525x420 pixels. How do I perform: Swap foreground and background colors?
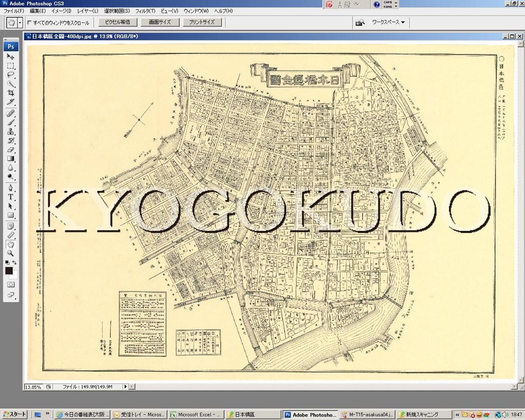point(14,263)
